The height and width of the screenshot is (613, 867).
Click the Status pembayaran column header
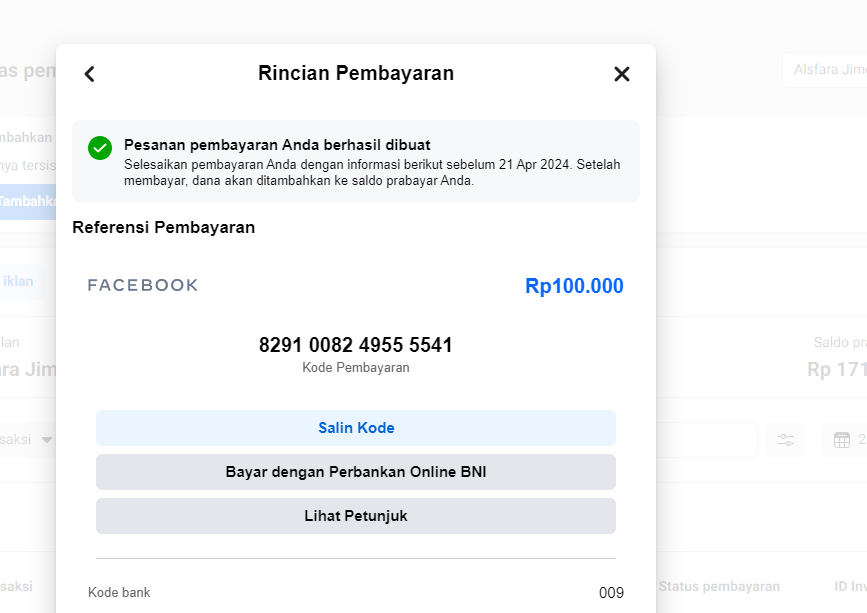tap(719, 586)
